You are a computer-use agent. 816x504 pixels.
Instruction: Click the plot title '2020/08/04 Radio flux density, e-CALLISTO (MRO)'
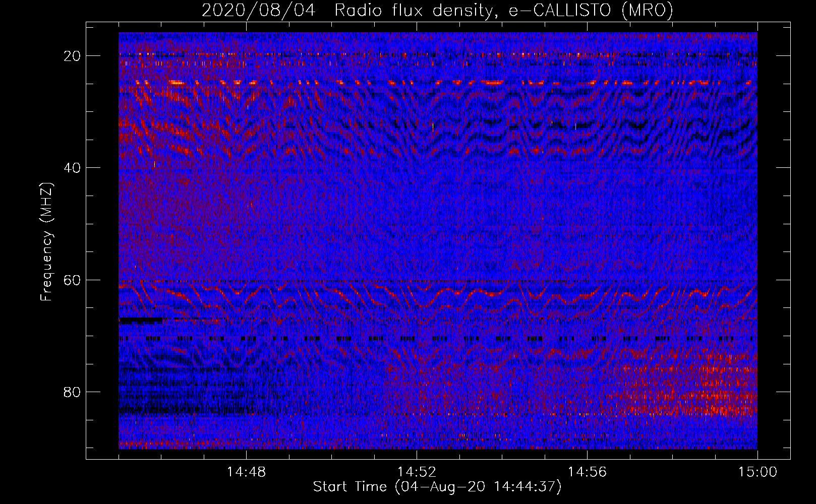(x=437, y=11)
